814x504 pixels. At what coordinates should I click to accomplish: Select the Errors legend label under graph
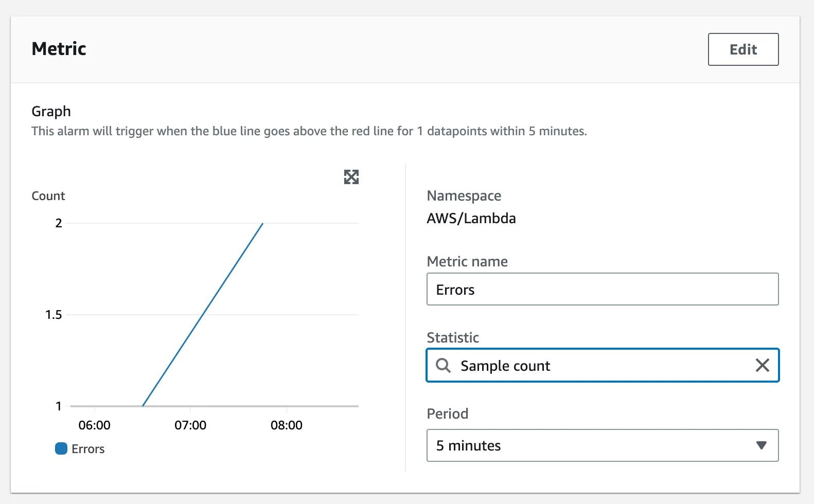(88, 449)
